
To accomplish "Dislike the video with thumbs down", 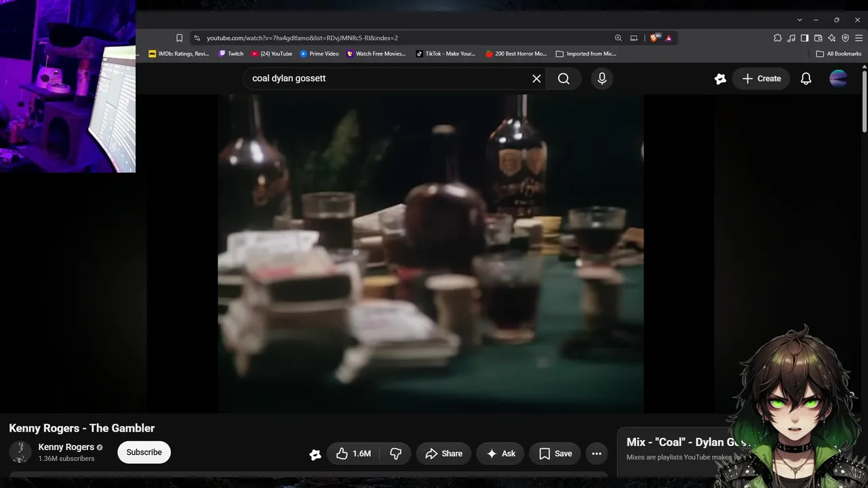I will coord(395,453).
